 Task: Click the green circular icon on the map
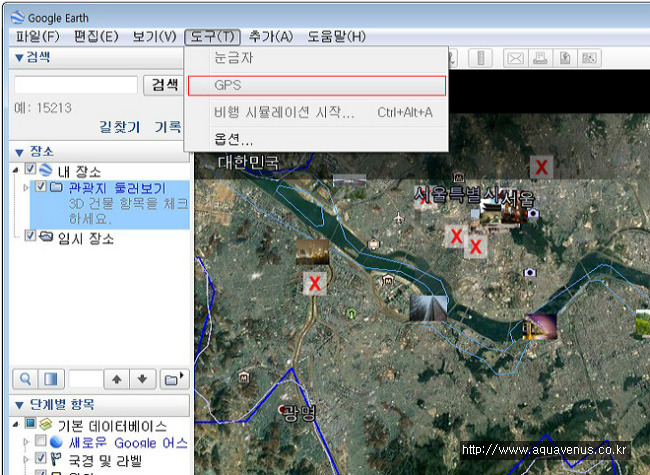[351, 313]
